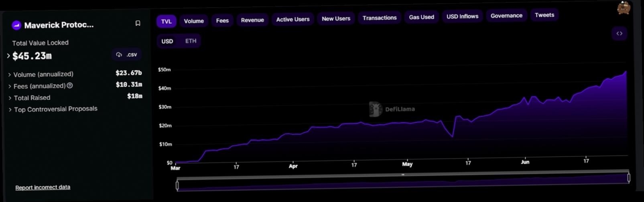Click the Maverick Protocol logo icon
Screen dimensions: 644x202
pos(16,25)
